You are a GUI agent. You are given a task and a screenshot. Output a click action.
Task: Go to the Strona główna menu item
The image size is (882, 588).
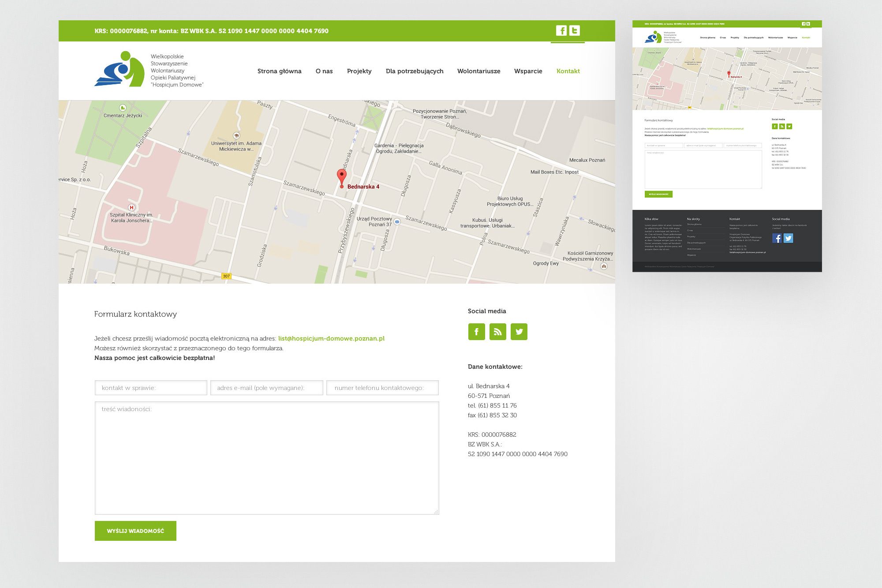click(x=279, y=71)
